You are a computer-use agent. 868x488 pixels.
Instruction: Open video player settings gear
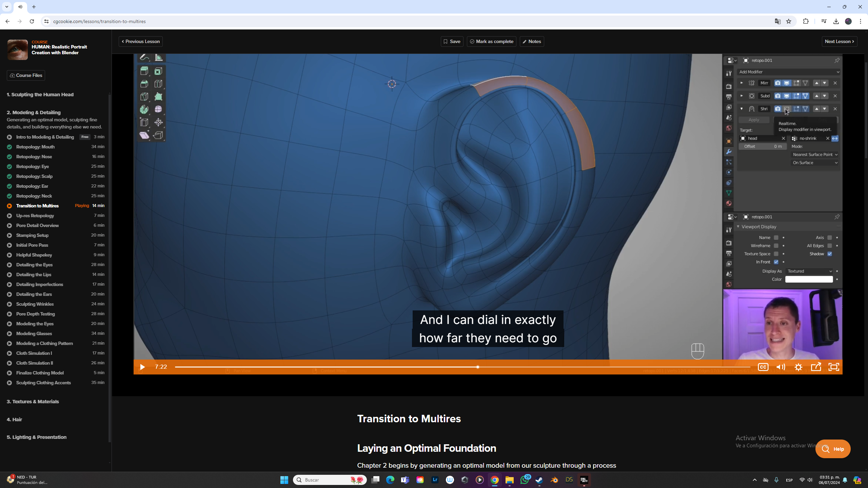click(x=798, y=367)
